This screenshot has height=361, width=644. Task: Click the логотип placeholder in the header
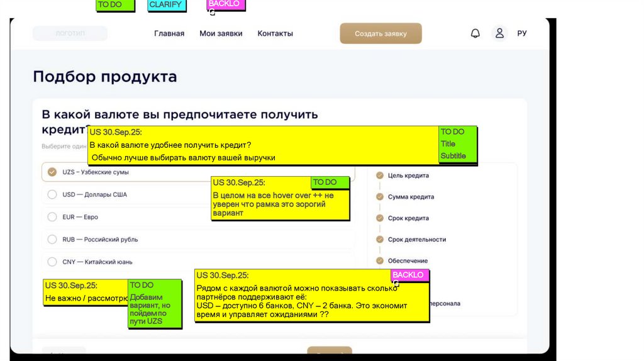(70, 33)
